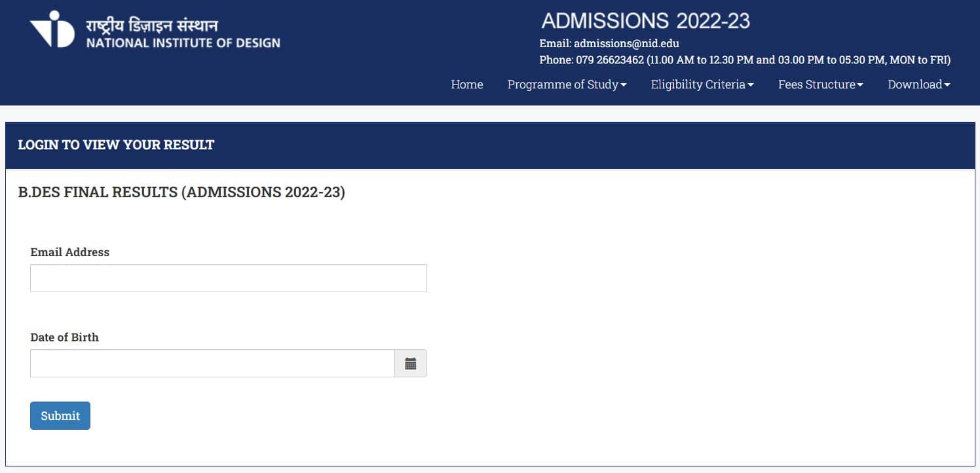Click the LOGIN TO VIEW YOUR RESULT banner

click(x=115, y=145)
